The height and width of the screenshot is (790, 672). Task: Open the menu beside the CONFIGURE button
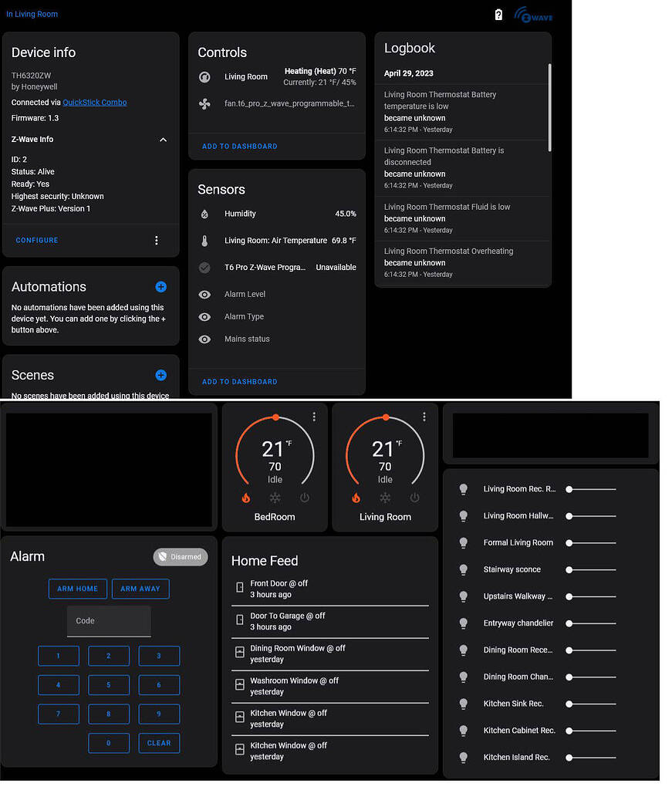(157, 240)
